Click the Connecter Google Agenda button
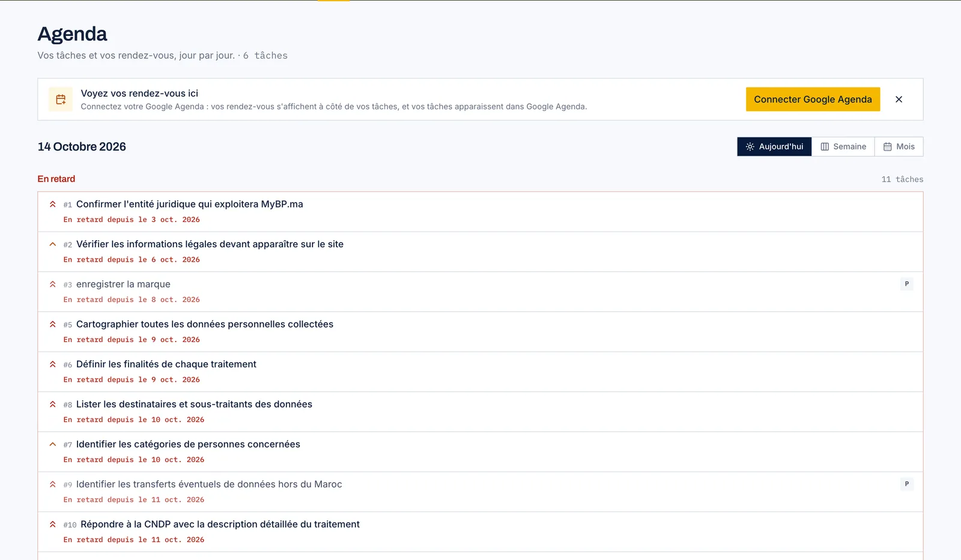This screenshot has width=961, height=560. point(813,100)
